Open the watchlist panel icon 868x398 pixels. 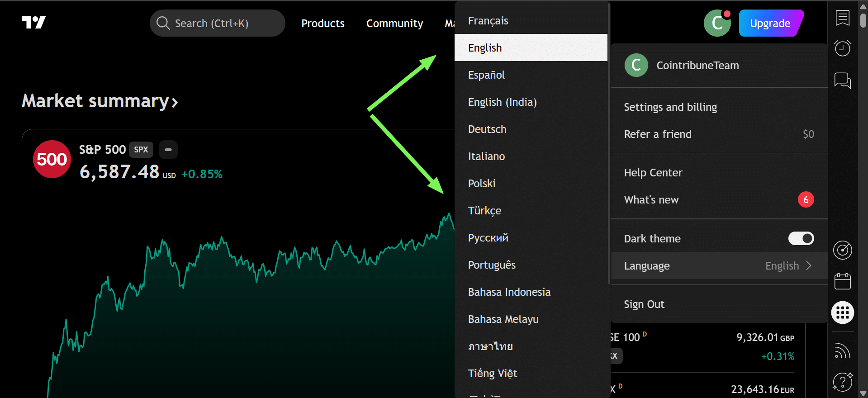pyautogui.click(x=842, y=18)
